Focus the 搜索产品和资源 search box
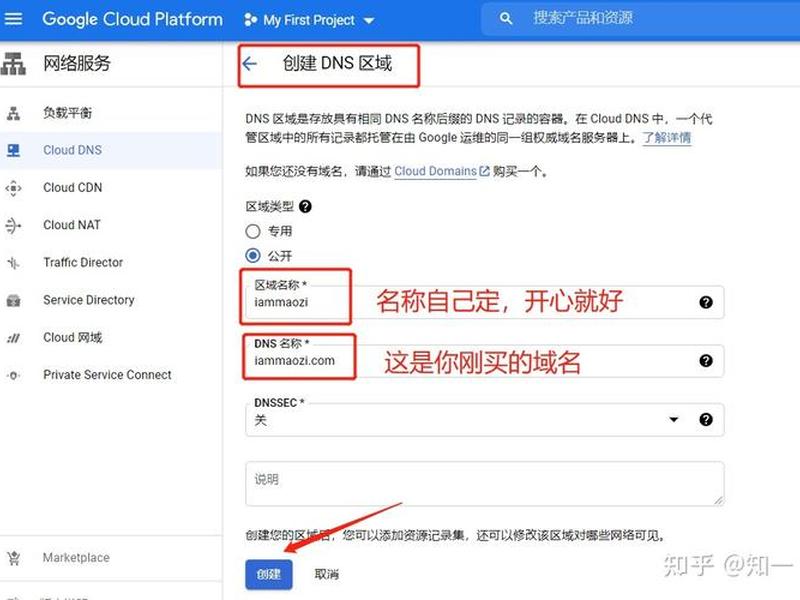The width and height of the screenshot is (800, 600). click(x=640, y=19)
